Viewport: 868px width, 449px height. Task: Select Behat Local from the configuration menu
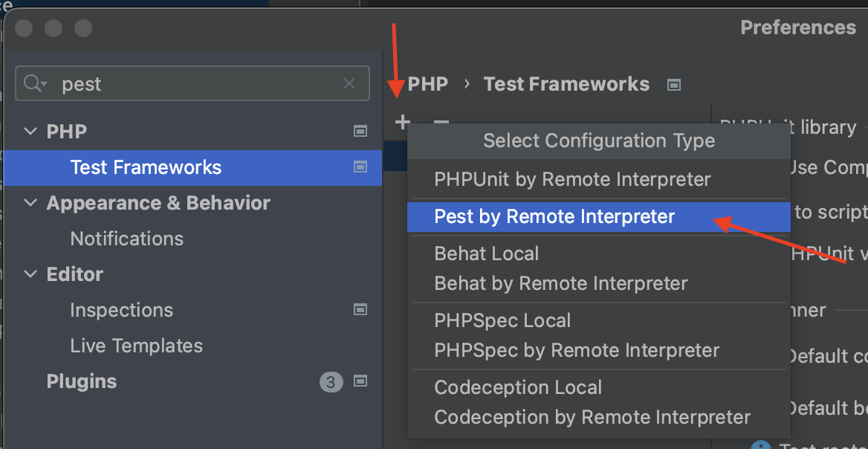486,253
